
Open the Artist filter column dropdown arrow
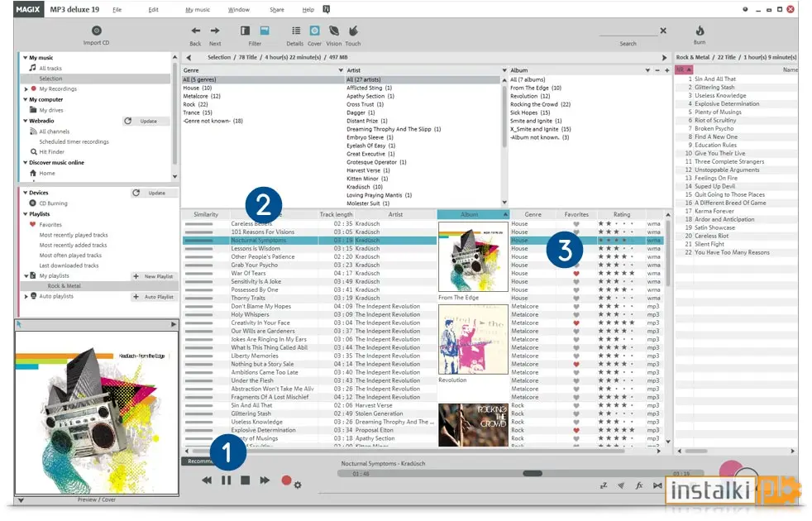pos(504,70)
